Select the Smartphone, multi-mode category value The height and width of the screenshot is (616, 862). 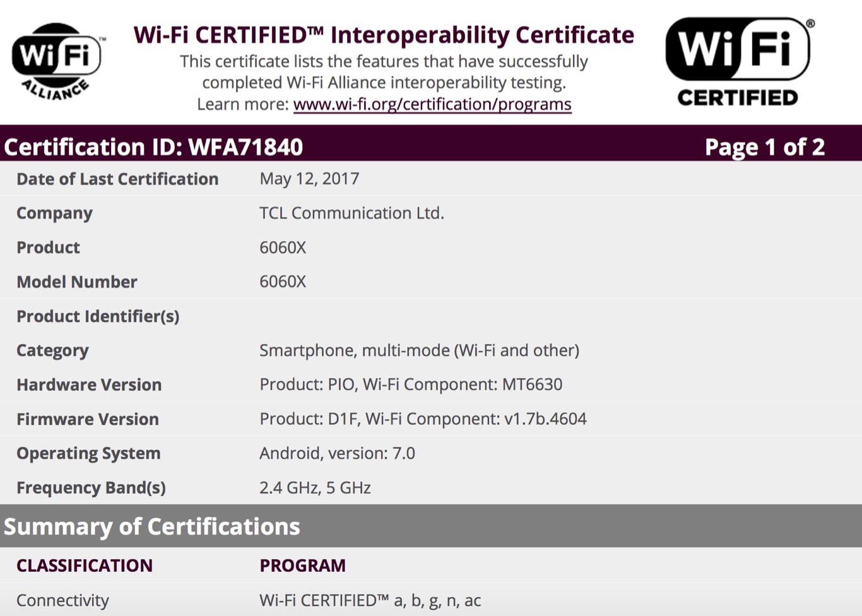[x=419, y=350]
